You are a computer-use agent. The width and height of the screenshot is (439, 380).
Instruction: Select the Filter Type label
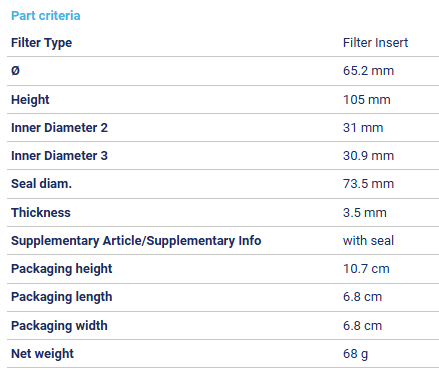[x=41, y=43]
